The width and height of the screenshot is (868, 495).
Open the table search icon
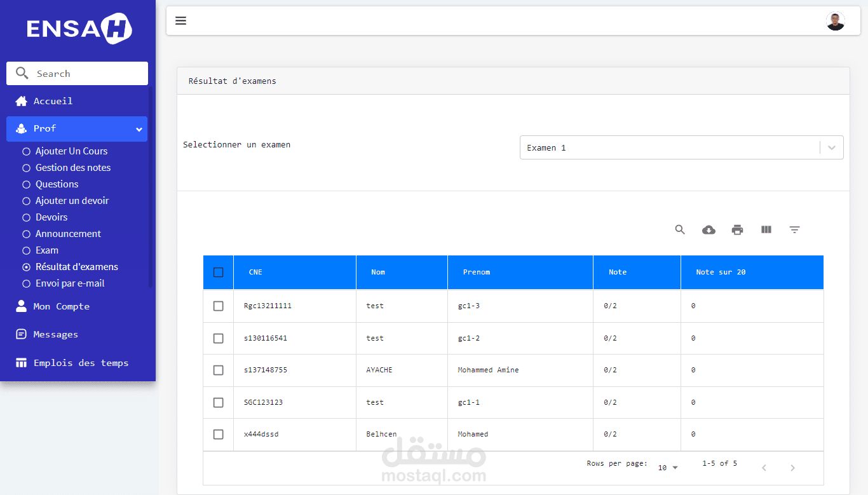[680, 230]
